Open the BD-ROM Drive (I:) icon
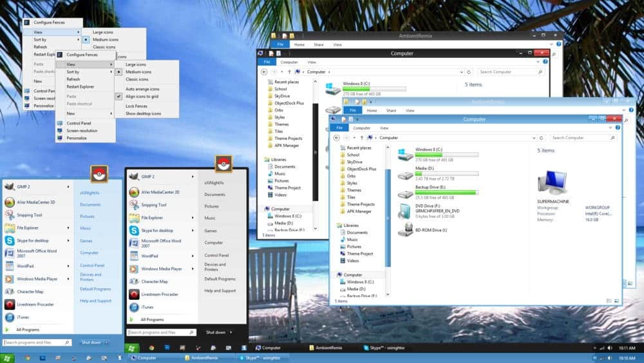Image resolution: width=644 pixels, height=363 pixels. [x=405, y=230]
